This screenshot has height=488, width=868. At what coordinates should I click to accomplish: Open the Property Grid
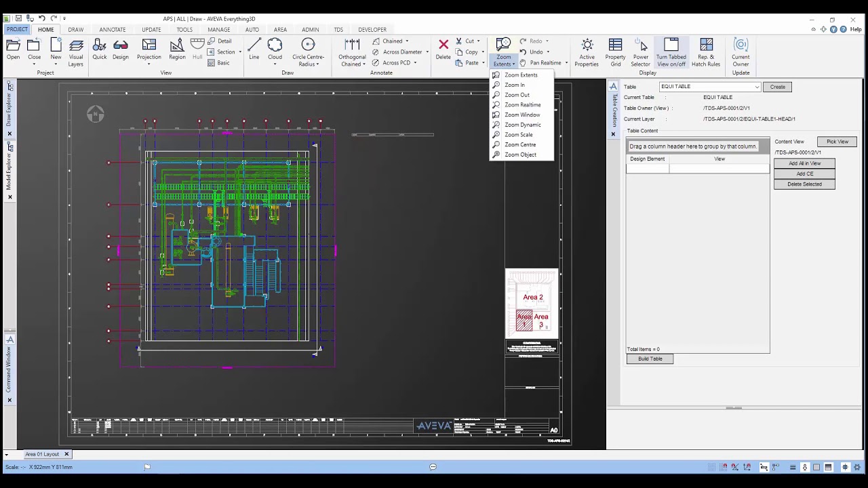616,53
